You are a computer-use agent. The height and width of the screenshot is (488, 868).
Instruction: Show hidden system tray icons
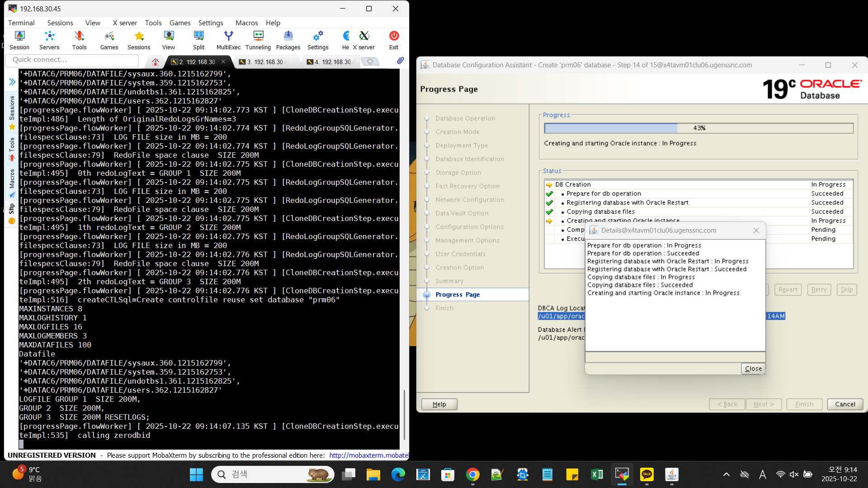(x=726, y=474)
